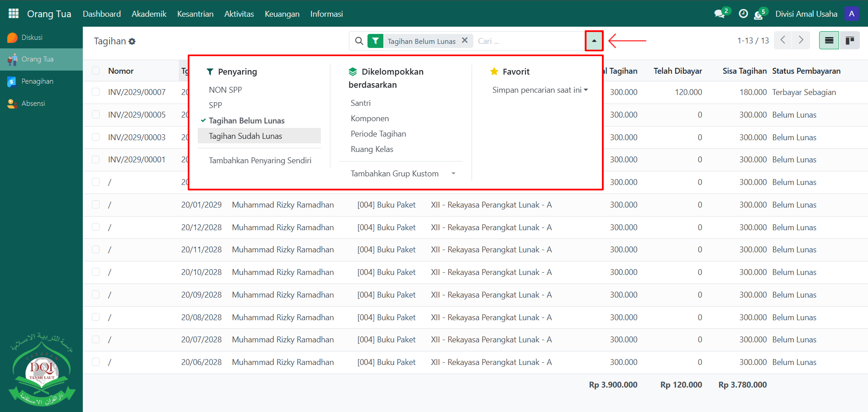Switch to kanban view icon
This screenshot has width=868, height=412.
849,41
